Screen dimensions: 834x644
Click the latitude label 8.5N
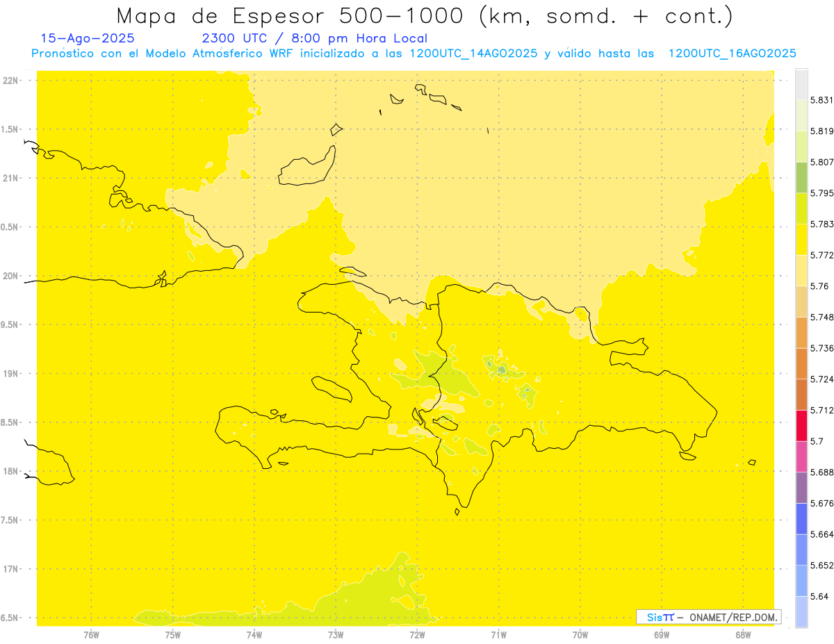(x=10, y=422)
